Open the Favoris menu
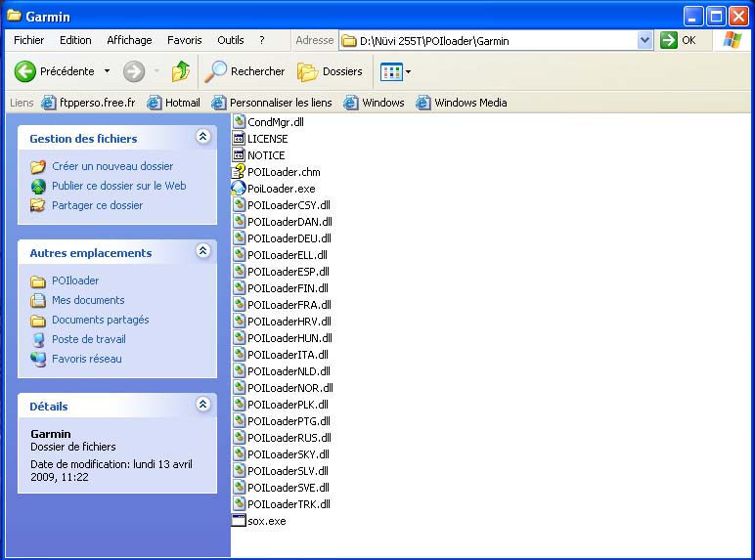The image size is (755, 560). [185, 40]
